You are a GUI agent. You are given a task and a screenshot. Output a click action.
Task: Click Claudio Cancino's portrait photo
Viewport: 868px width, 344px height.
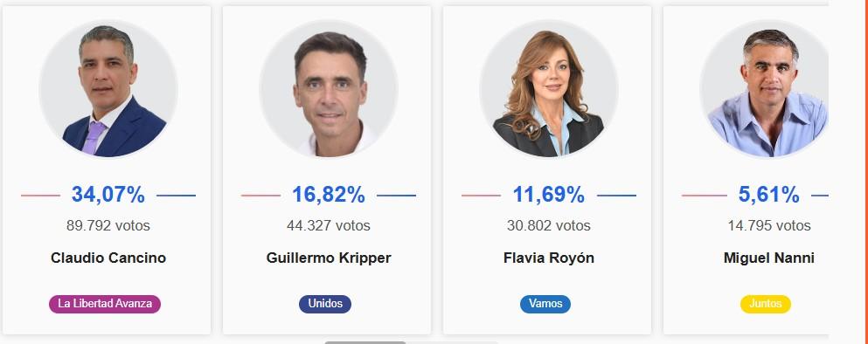[108, 89]
